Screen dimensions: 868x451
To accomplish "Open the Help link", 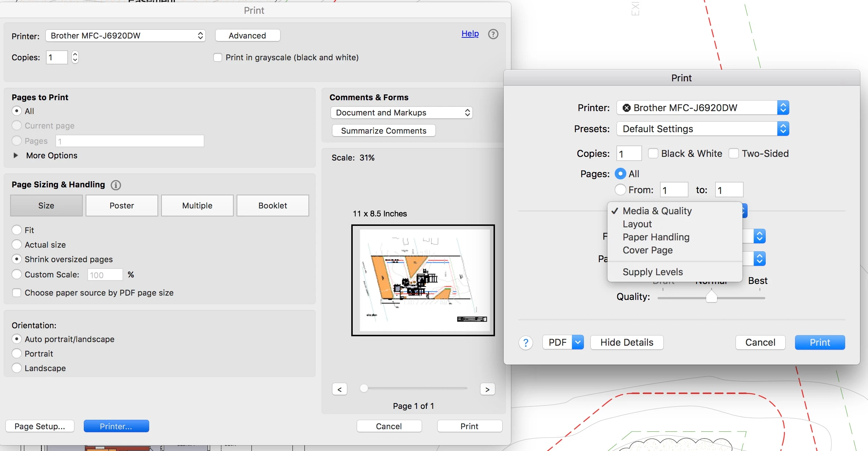I will pos(470,34).
